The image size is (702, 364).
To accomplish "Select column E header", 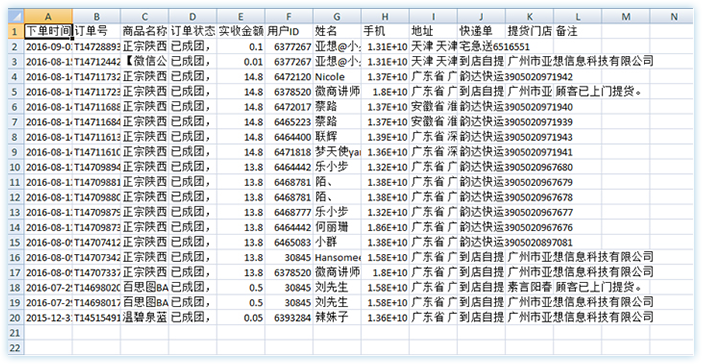I will pos(240,17).
